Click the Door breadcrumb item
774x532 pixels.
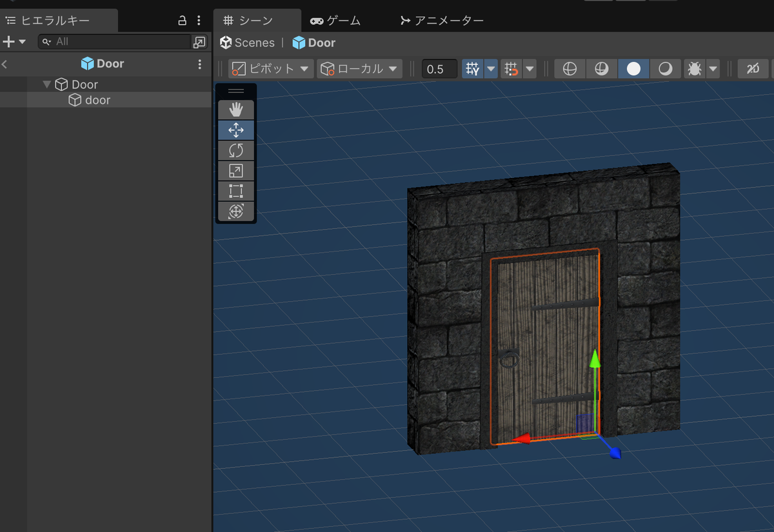[314, 43]
